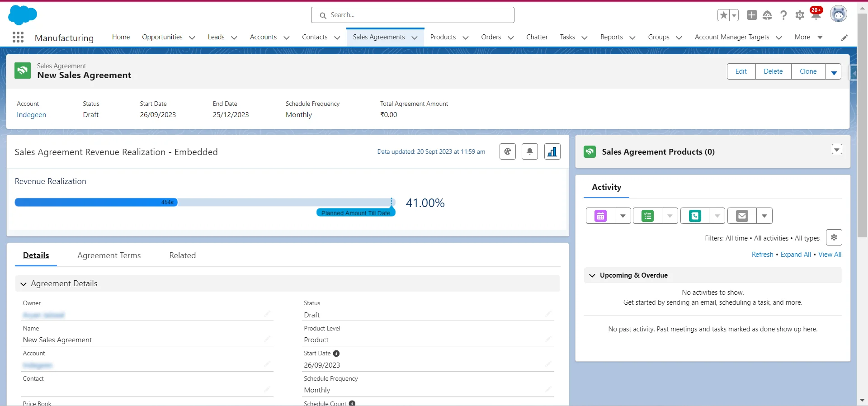The image size is (868, 406).
Task: Open more actions dropdown next to Clone
Action: (x=834, y=72)
